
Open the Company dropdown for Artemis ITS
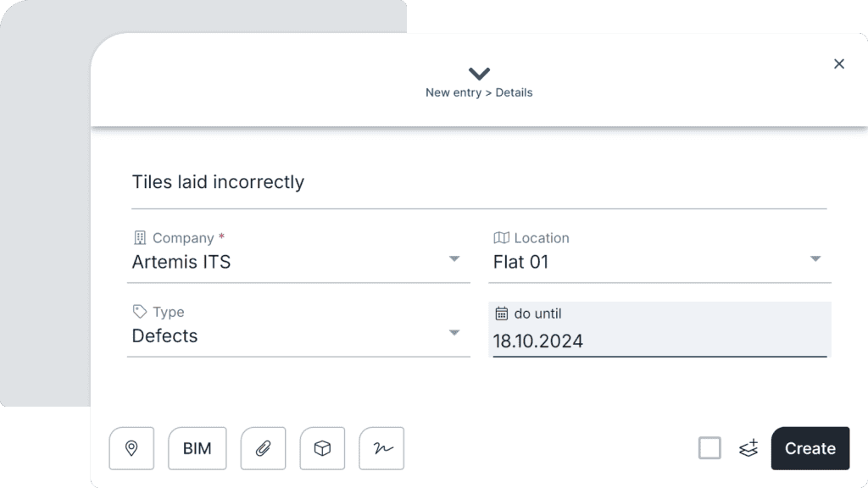pyautogui.click(x=455, y=259)
